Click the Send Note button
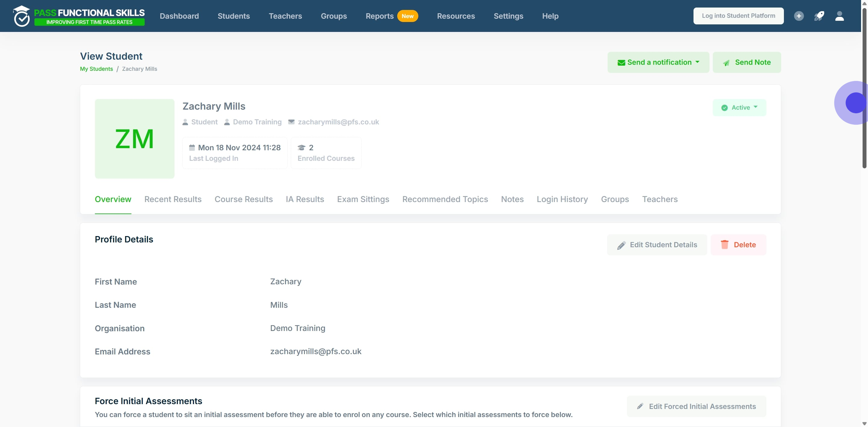Image resolution: width=868 pixels, height=427 pixels. pos(747,62)
